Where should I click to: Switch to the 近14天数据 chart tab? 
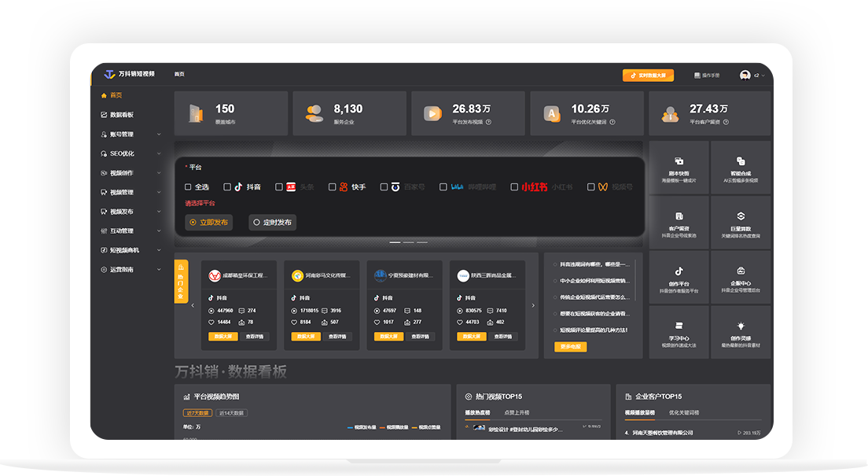(231, 413)
